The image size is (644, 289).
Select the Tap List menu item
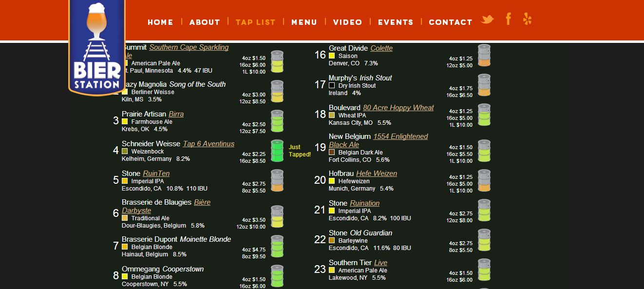(255, 22)
